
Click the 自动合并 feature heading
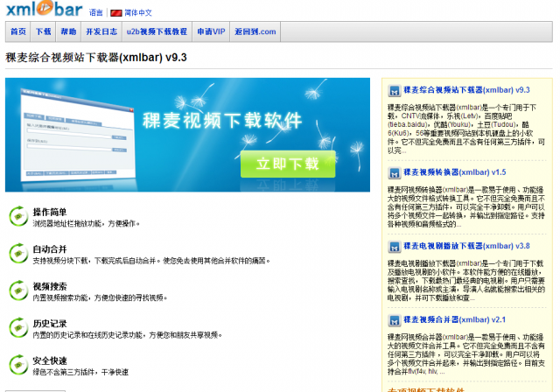50,249
